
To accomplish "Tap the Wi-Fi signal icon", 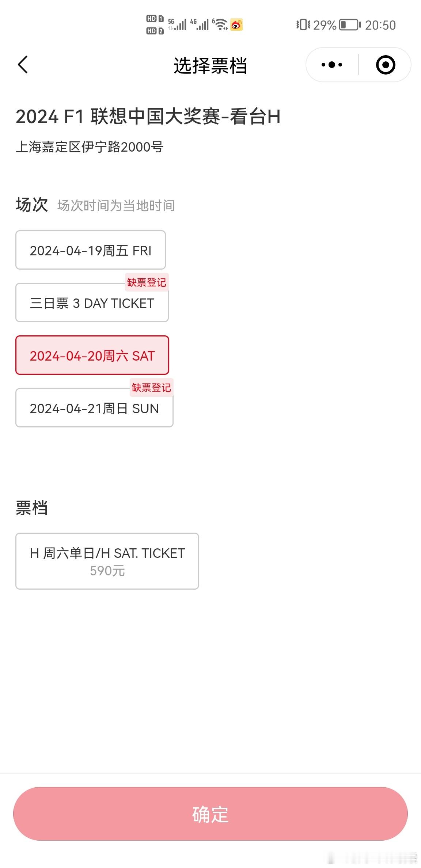I will pos(220,24).
